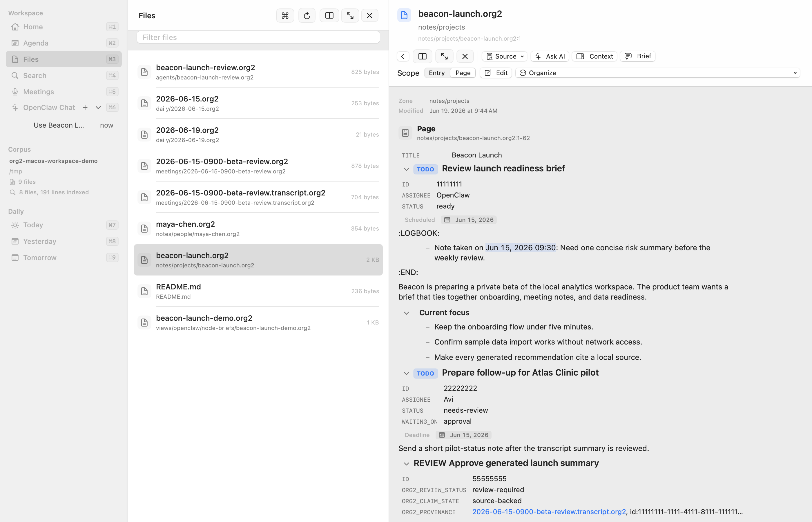Click the Beacon Launch title value
Image resolution: width=812 pixels, height=522 pixels.
pos(476,155)
